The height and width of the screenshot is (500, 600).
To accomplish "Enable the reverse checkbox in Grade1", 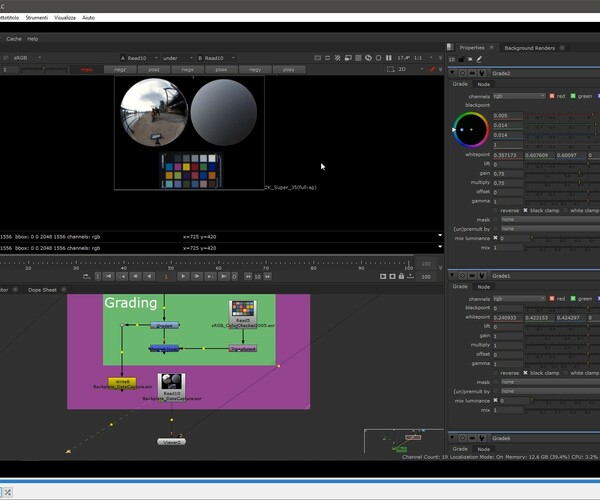I will pyautogui.click(x=496, y=373).
